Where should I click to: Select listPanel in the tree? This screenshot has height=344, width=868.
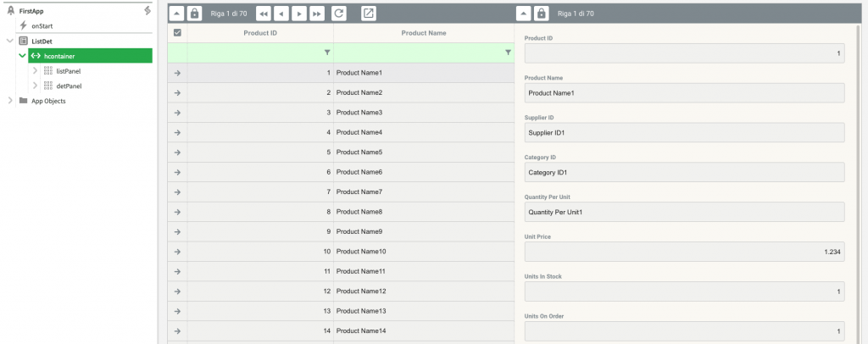coord(69,71)
